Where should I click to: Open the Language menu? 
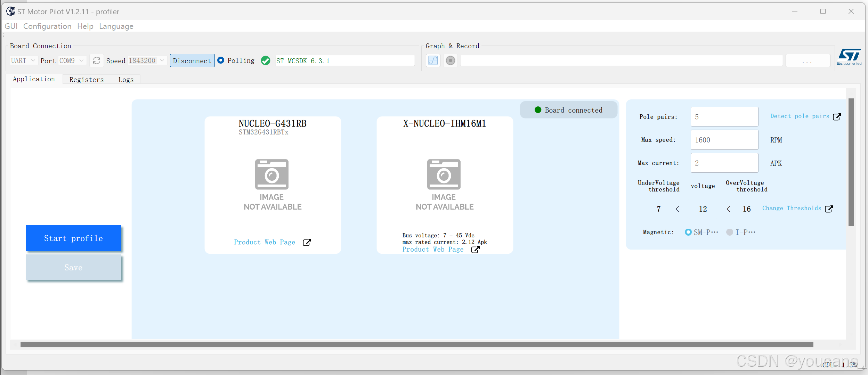116,26
